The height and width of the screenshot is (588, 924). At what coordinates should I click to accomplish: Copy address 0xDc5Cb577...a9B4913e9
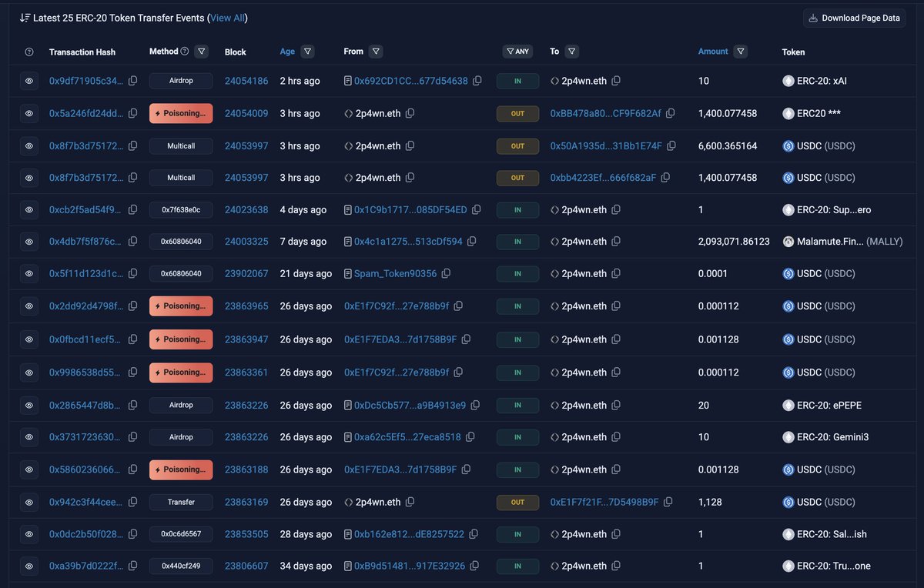coord(475,405)
